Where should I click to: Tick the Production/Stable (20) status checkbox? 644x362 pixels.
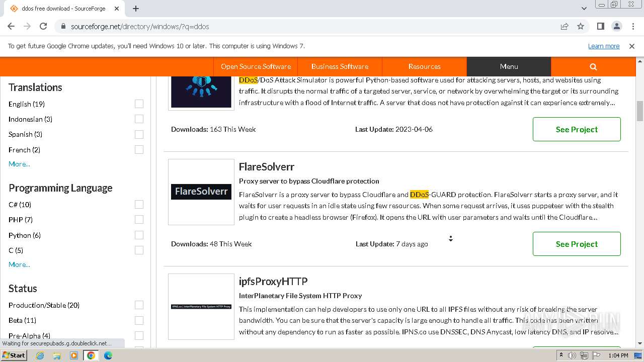coord(139,305)
